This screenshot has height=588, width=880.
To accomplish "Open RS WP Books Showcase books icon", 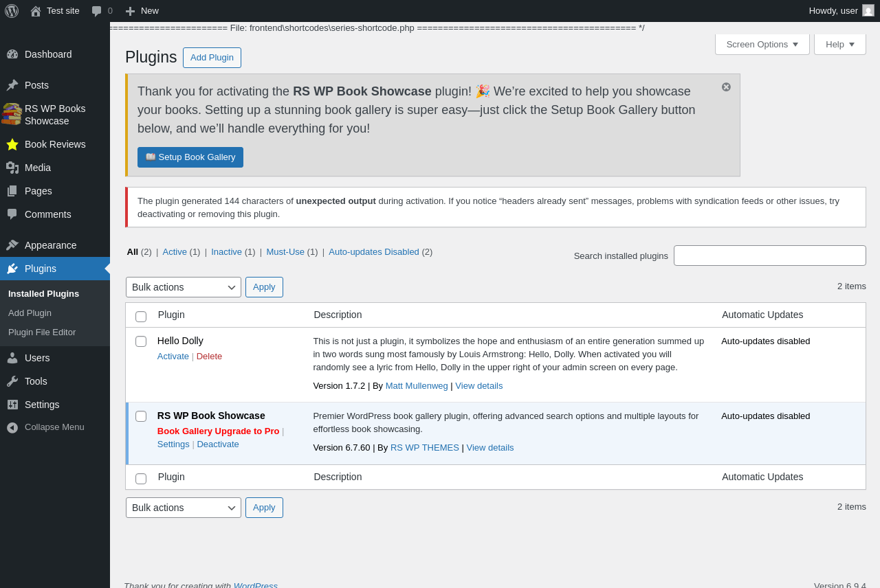I will coord(12,115).
